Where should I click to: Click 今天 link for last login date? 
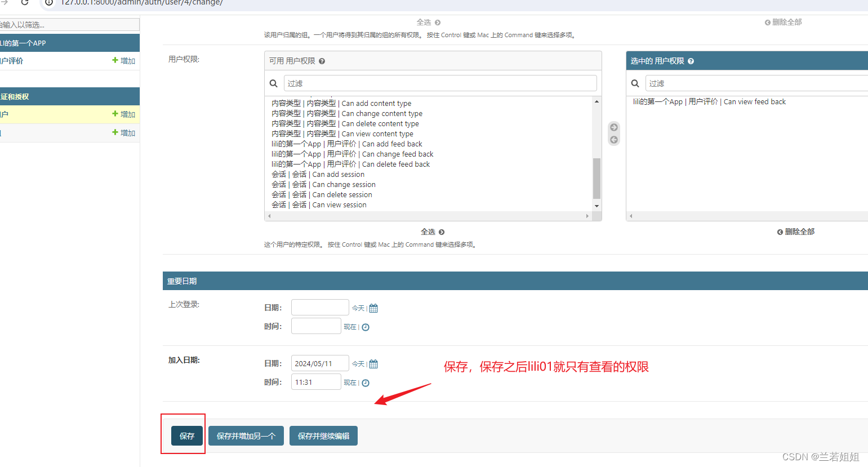358,308
